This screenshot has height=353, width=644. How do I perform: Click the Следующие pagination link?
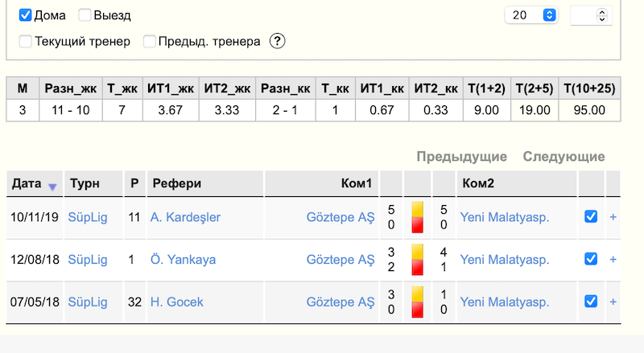coord(564,156)
